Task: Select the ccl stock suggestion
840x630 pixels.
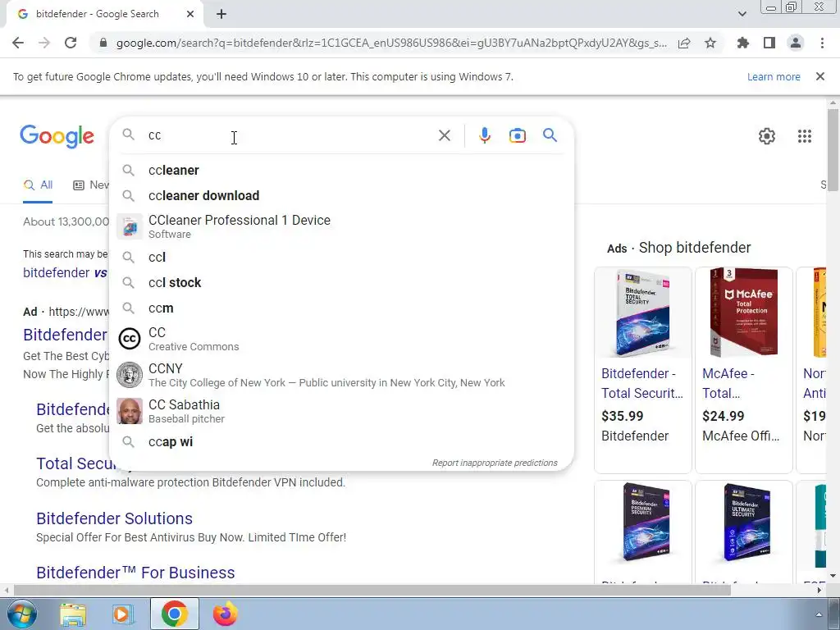Action: click(x=341, y=283)
